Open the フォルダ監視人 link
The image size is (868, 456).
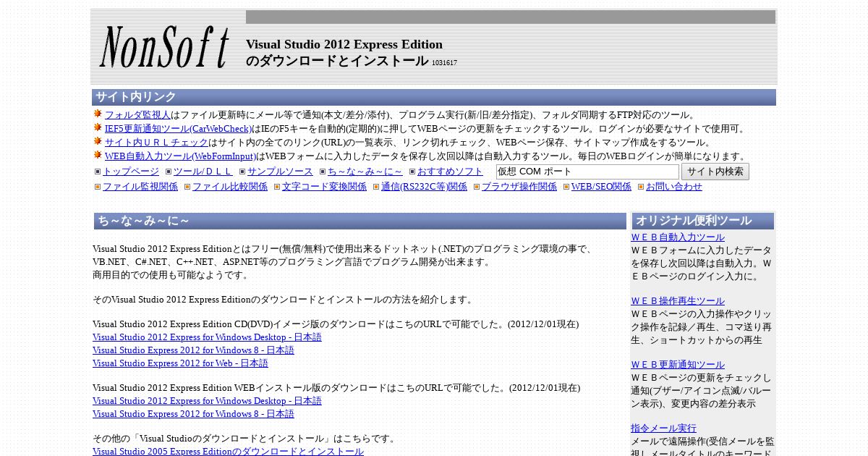(x=137, y=114)
